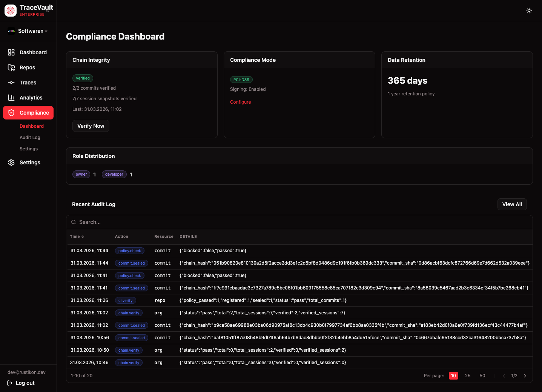
Task: Click the Configure link in Compliance Mode
Action: tap(240, 102)
